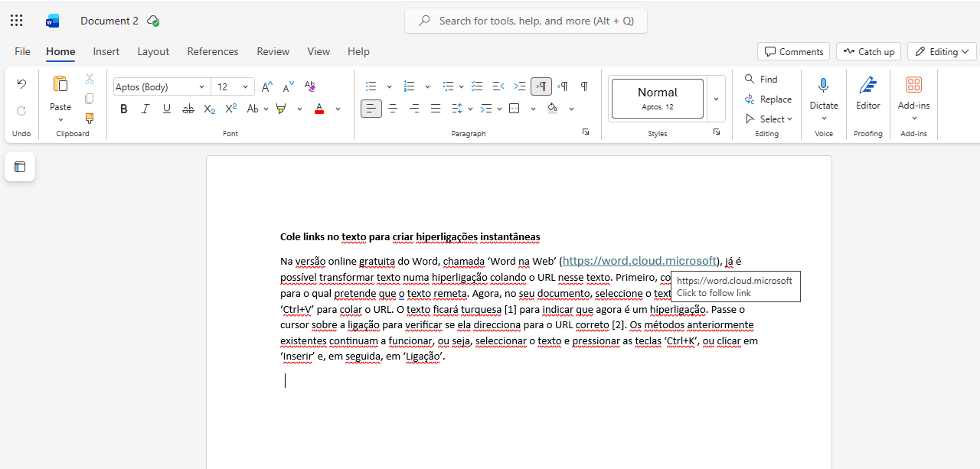Insert a checklist
Viewport: 980px width, 469px height.
click(x=477, y=86)
